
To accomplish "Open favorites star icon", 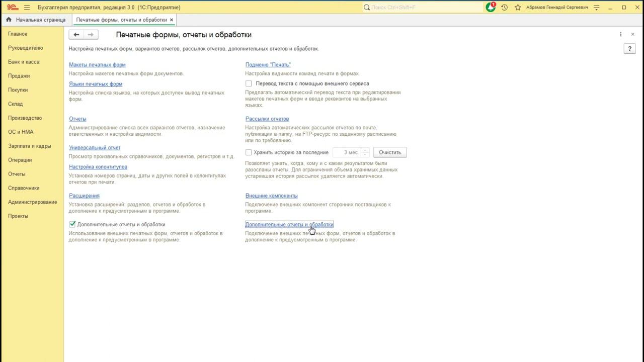I will (518, 8).
